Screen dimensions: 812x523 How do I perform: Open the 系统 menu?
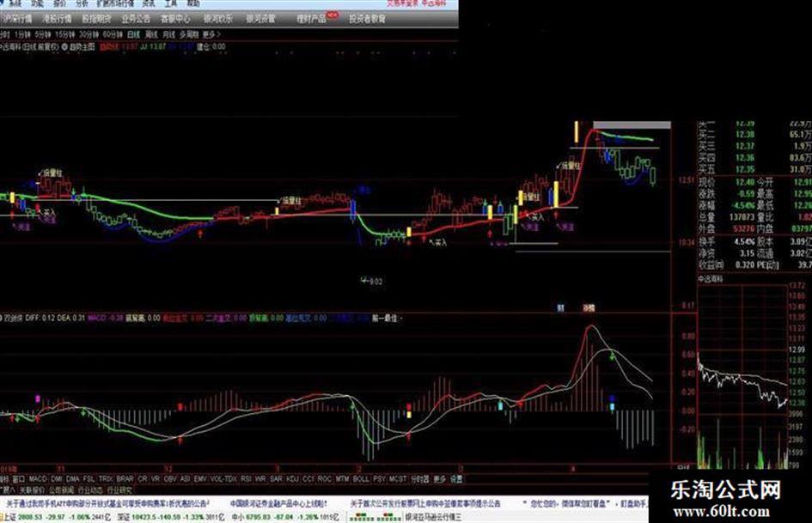coord(14,3)
